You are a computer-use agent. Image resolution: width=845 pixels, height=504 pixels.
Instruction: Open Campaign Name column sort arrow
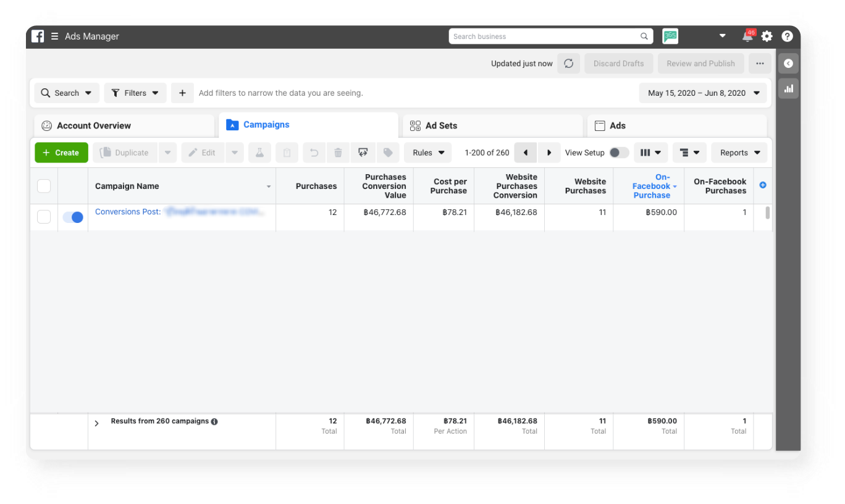click(x=269, y=187)
